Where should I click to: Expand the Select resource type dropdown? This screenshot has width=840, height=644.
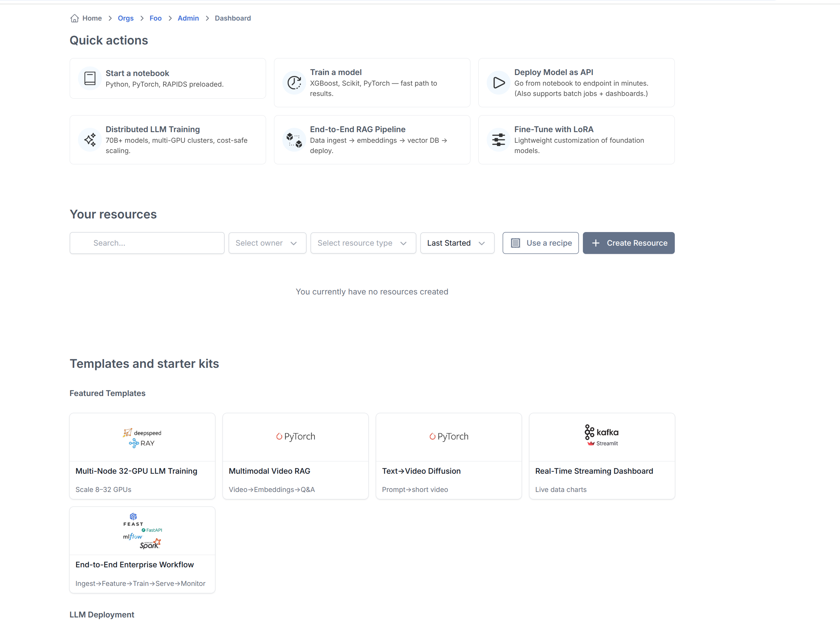[363, 243]
